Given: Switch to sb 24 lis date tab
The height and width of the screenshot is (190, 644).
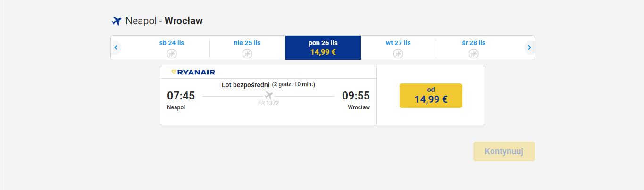Looking at the screenshot, I should [172, 48].
